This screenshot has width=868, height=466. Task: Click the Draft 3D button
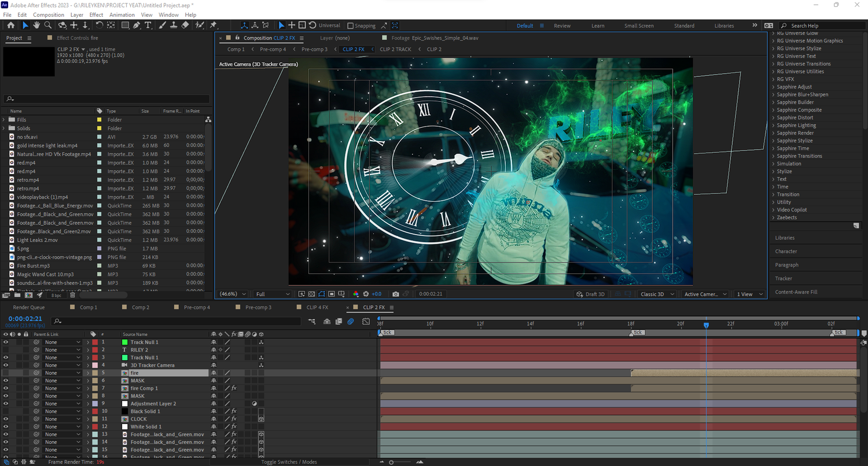(590, 294)
